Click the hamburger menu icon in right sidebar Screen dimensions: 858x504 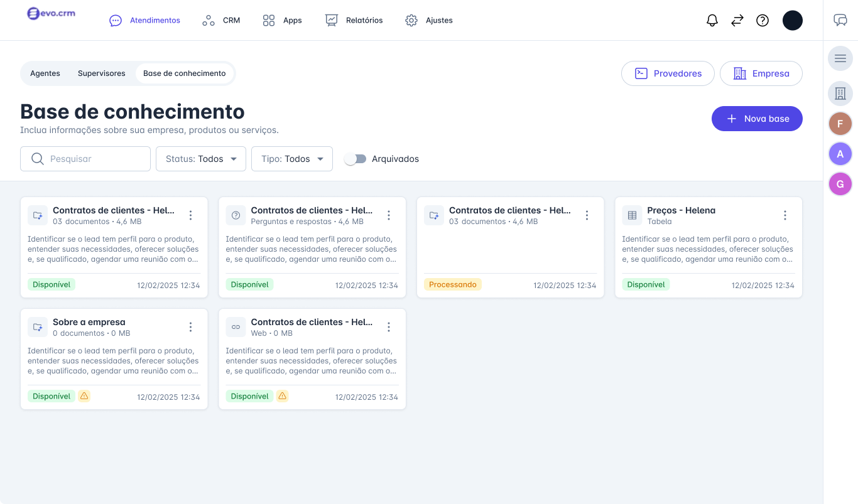coord(840,58)
